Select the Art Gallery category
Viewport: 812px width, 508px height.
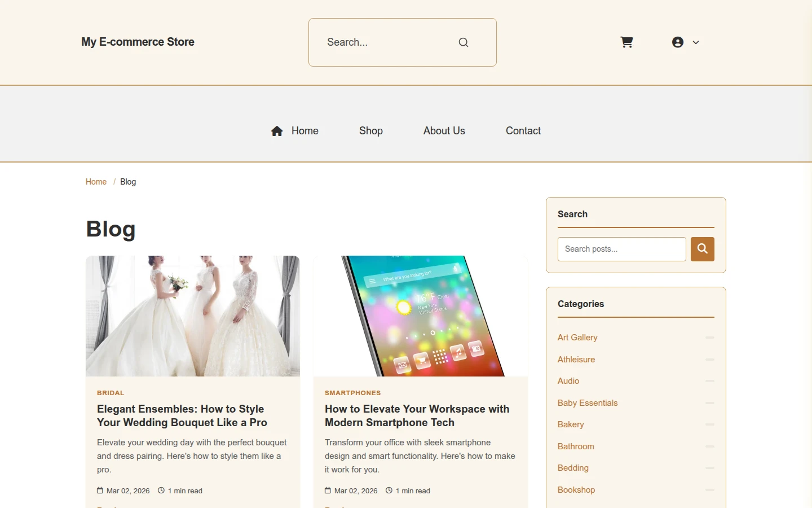577,338
